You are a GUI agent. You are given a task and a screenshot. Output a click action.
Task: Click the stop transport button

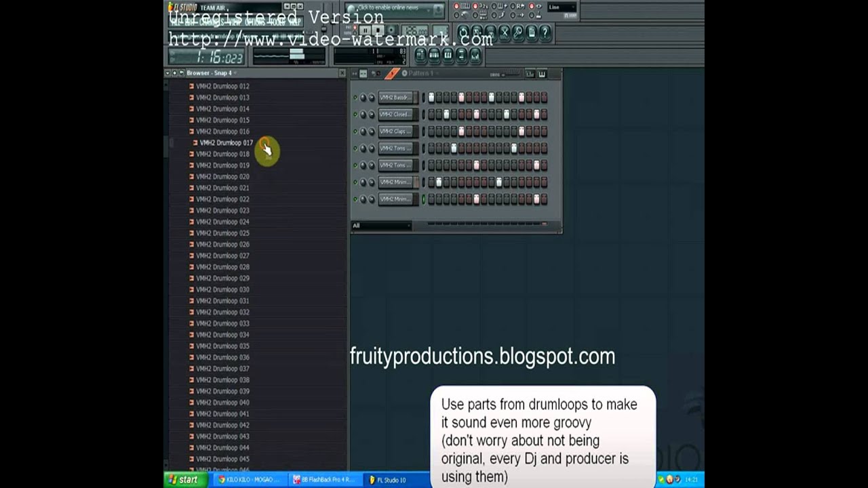tap(378, 30)
